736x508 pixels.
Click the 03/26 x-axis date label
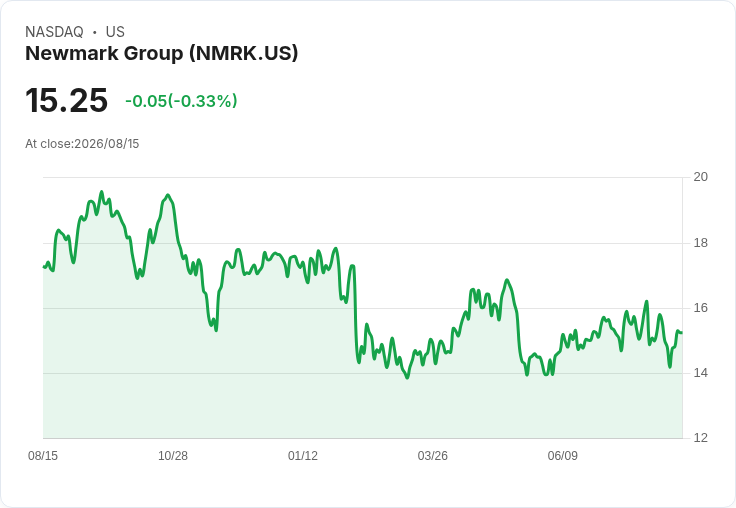point(432,455)
